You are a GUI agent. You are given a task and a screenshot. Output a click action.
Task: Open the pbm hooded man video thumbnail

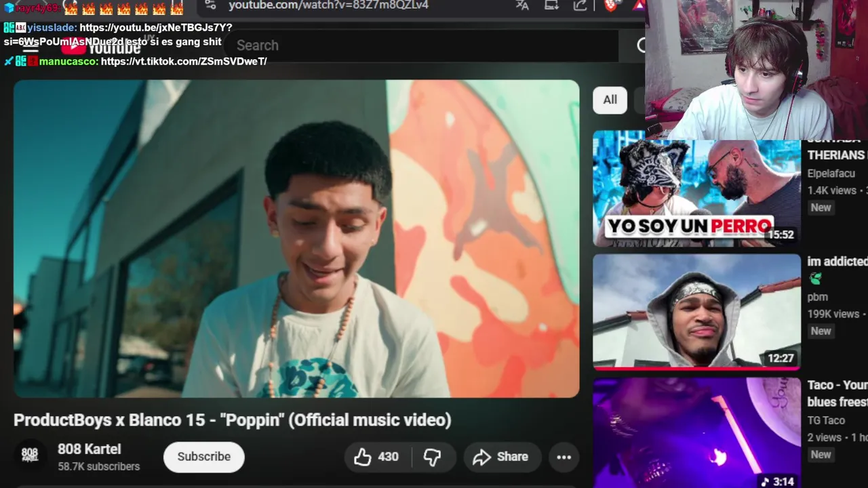(696, 312)
